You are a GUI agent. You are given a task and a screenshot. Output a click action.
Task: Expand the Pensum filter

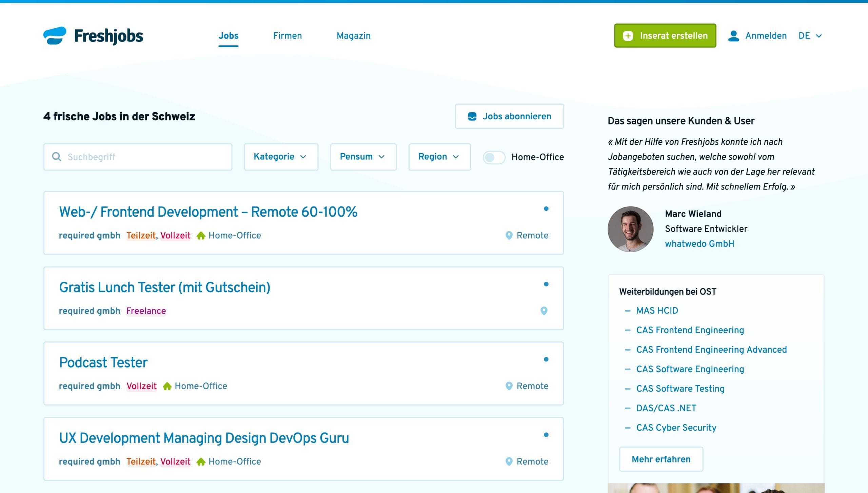point(363,157)
